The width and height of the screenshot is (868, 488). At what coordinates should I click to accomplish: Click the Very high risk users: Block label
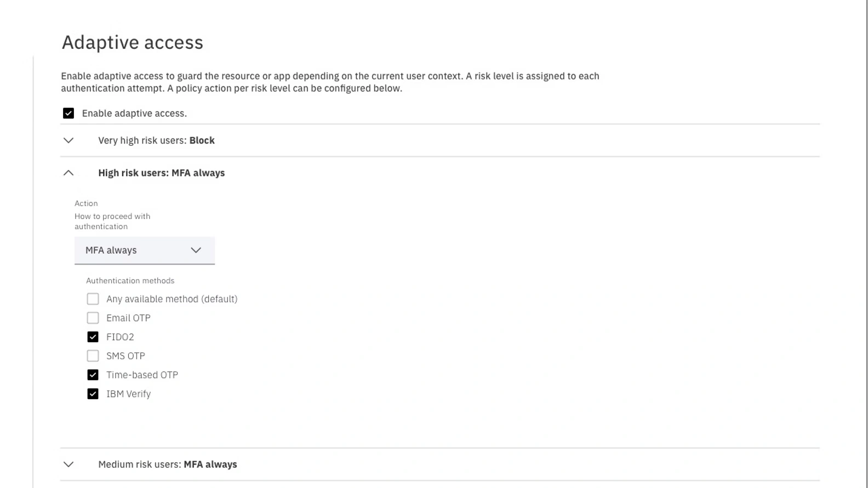click(x=156, y=140)
